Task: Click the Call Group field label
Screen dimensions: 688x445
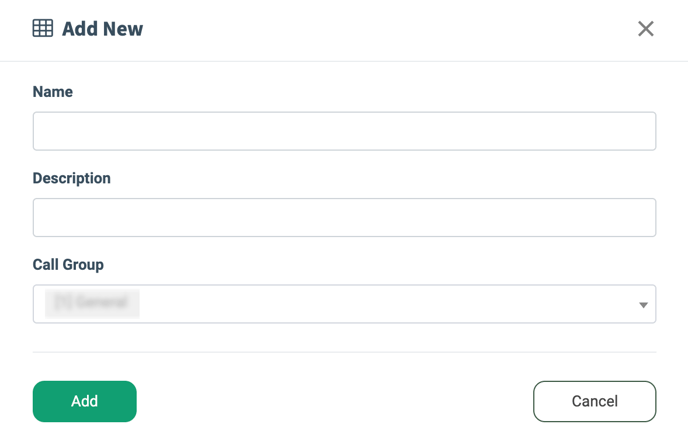Action: point(68,265)
